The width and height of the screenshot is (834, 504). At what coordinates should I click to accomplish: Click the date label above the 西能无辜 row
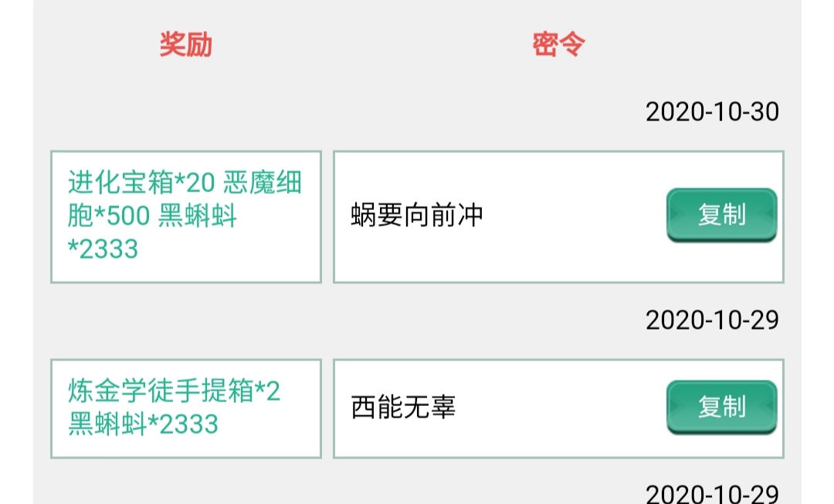[712, 320]
